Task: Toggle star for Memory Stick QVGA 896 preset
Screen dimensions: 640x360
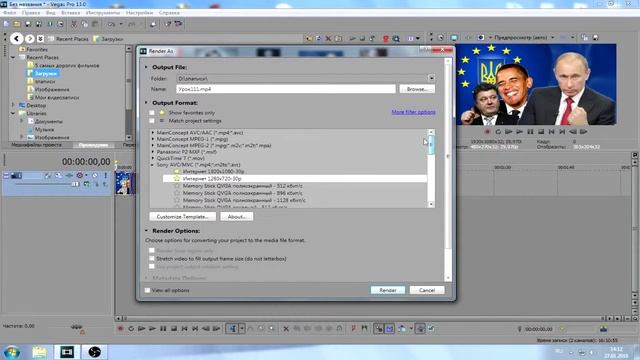Action: pyautogui.click(x=177, y=193)
